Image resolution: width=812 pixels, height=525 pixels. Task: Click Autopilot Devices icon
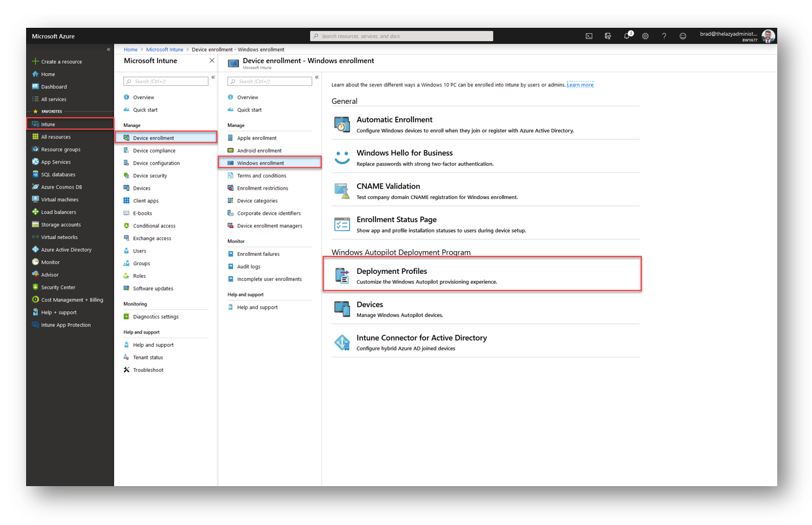point(342,309)
